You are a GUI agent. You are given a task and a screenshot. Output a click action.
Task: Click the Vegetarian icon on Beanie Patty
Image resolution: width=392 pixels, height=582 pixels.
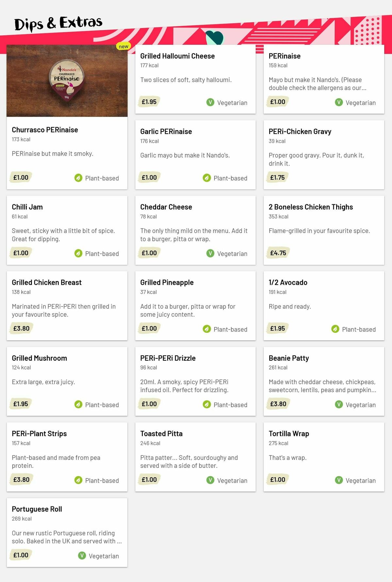(x=339, y=405)
